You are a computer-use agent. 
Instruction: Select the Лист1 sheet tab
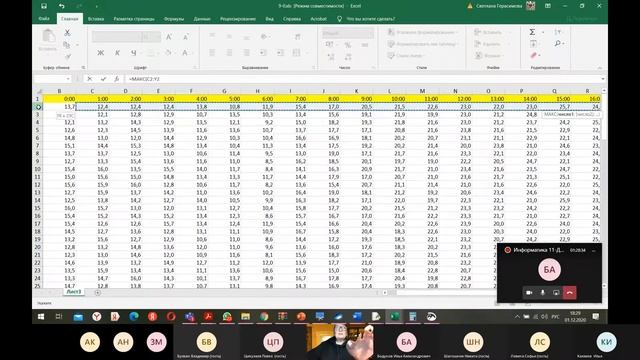[74, 292]
